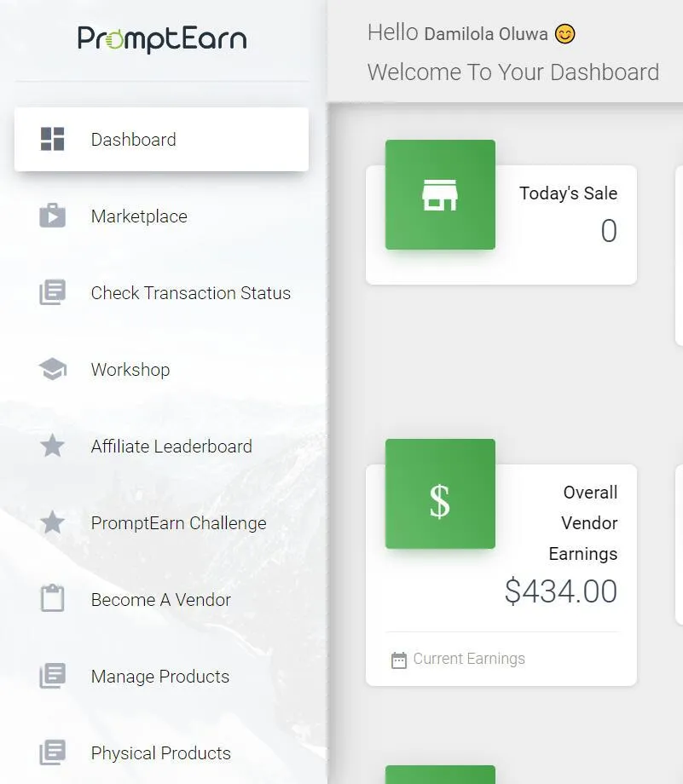View the Affiliate Leaderboard
The width and height of the screenshot is (683, 784).
coord(161,446)
